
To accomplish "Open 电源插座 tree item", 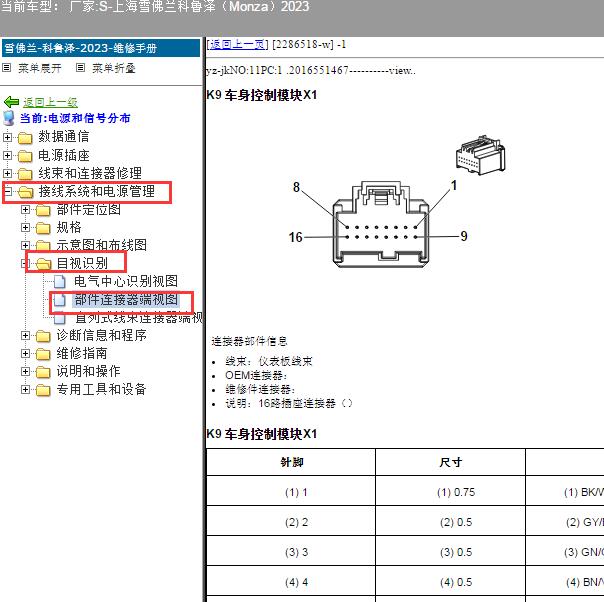I will 64,155.
